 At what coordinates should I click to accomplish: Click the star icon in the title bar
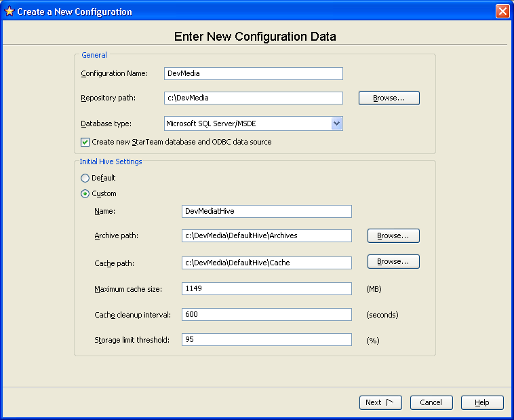pyautogui.click(x=9, y=12)
